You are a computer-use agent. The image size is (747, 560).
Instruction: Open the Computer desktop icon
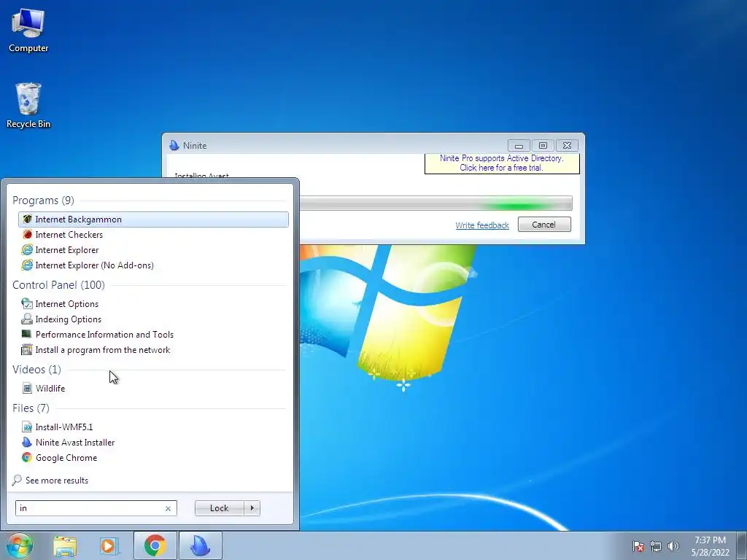pyautogui.click(x=28, y=30)
